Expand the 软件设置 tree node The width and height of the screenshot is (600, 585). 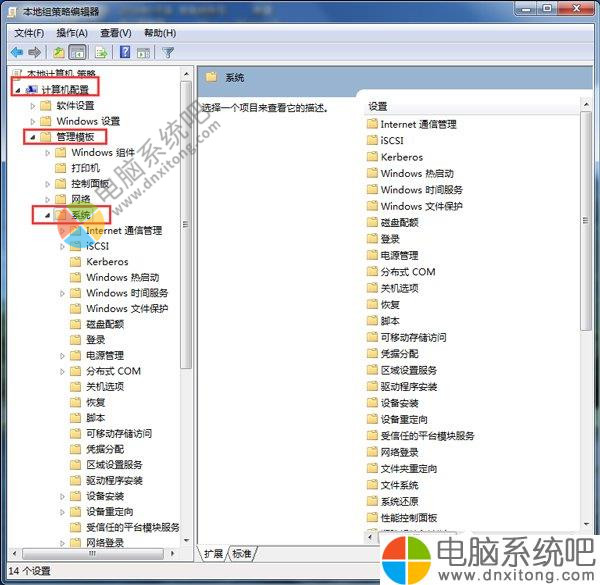(34, 106)
